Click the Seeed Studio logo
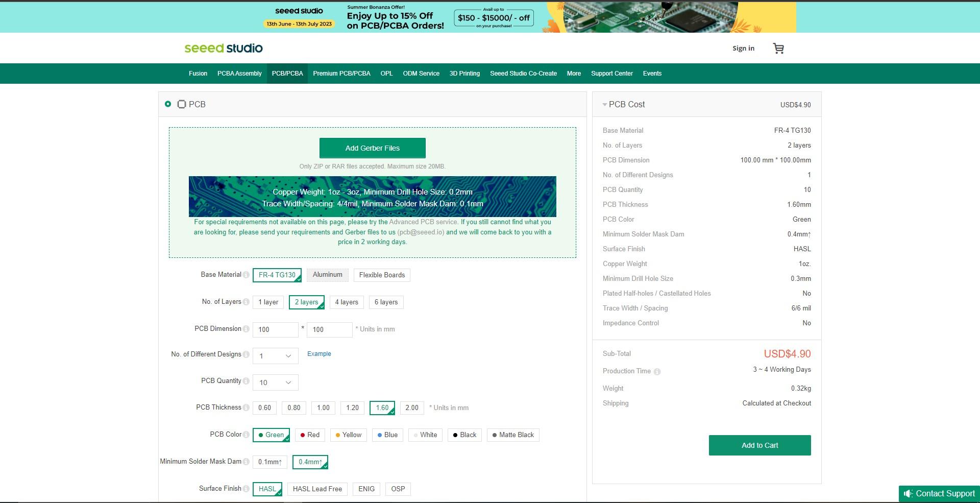 [x=224, y=48]
